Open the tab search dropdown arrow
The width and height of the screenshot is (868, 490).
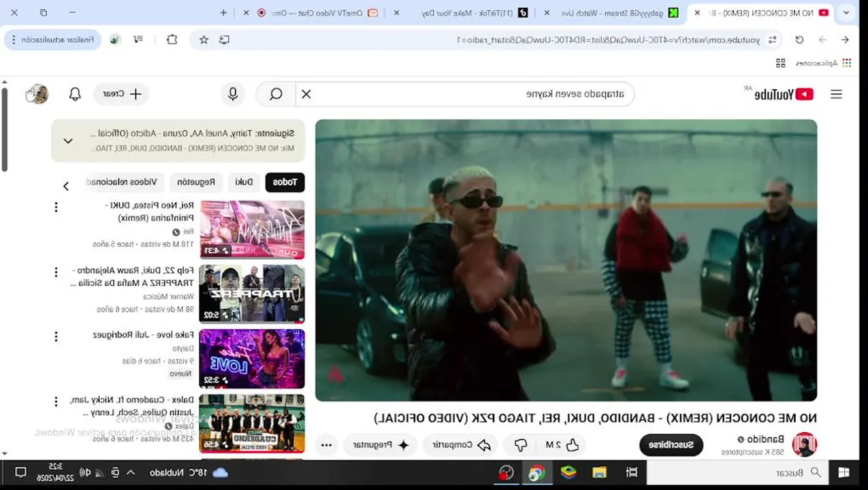(x=846, y=12)
